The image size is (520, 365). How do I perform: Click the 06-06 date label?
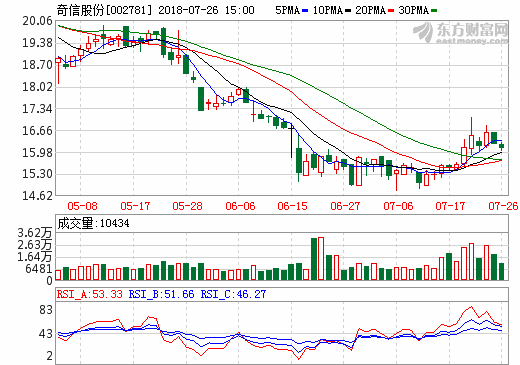click(240, 206)
